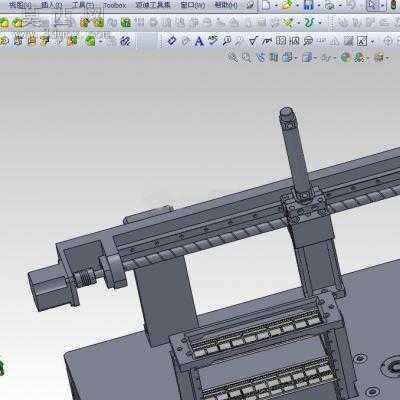
Task: Open the Toolbox menu
Action: 115,5
